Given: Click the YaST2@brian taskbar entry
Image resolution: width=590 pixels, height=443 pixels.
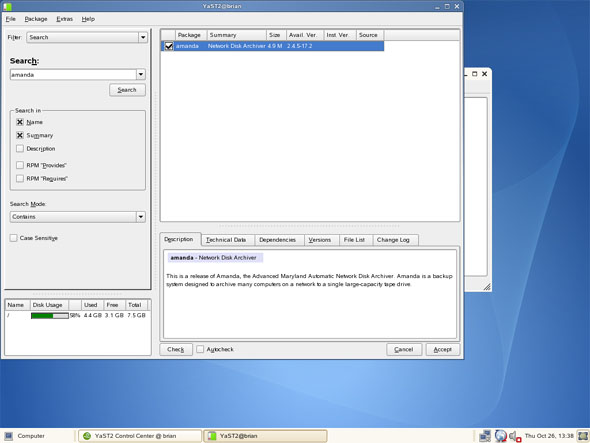Looking at the screenshot, I should pos(265,436).
